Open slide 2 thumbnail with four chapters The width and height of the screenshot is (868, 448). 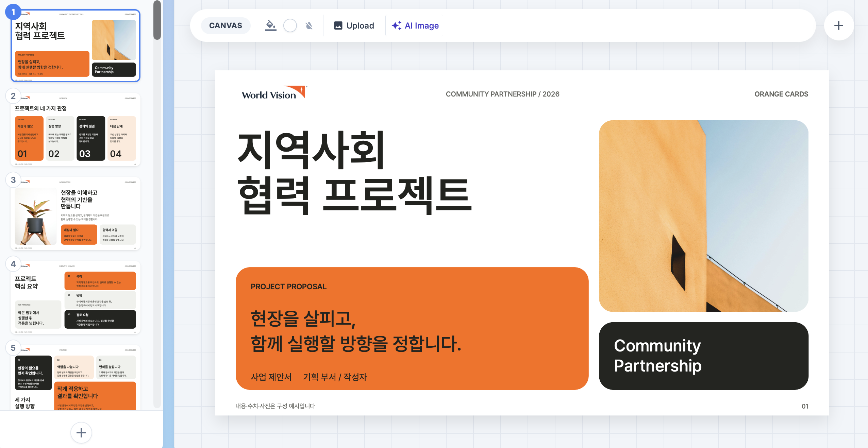click(76, 130)
